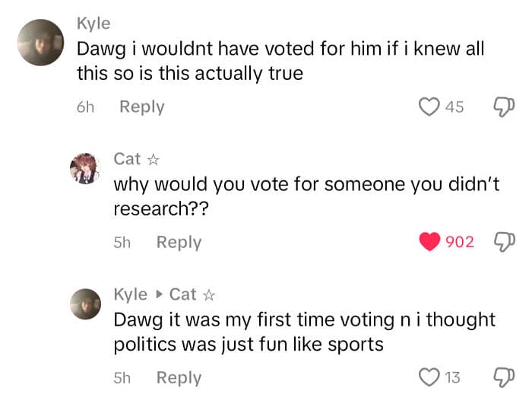Like Kyle's comment about voting
This screenshot has width=532, height=407.
[x=430, y=107]
